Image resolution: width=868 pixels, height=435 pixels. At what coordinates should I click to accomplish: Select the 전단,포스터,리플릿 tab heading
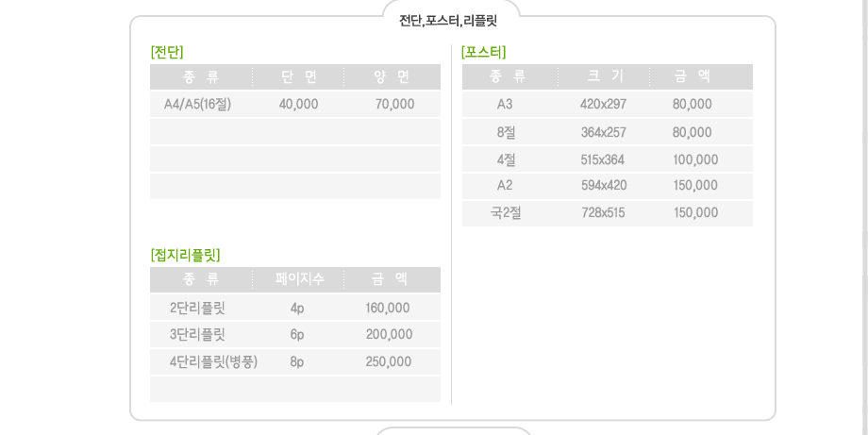[x=448, y=22]
